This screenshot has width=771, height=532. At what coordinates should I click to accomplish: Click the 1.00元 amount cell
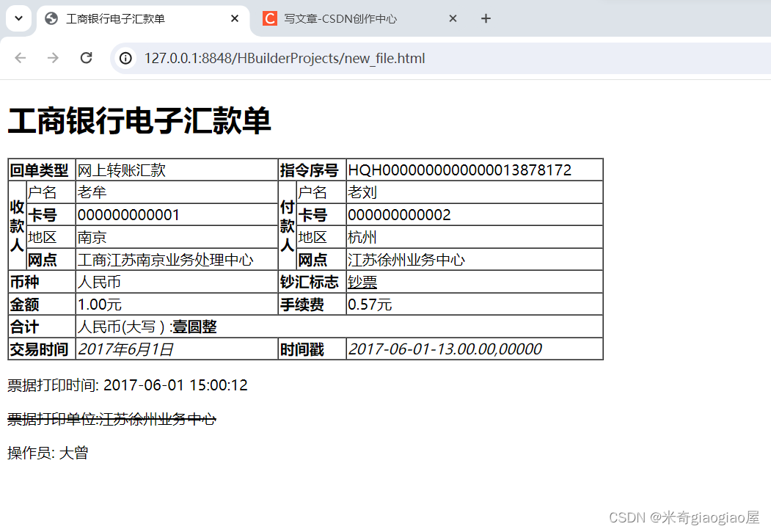coord(177,305)
